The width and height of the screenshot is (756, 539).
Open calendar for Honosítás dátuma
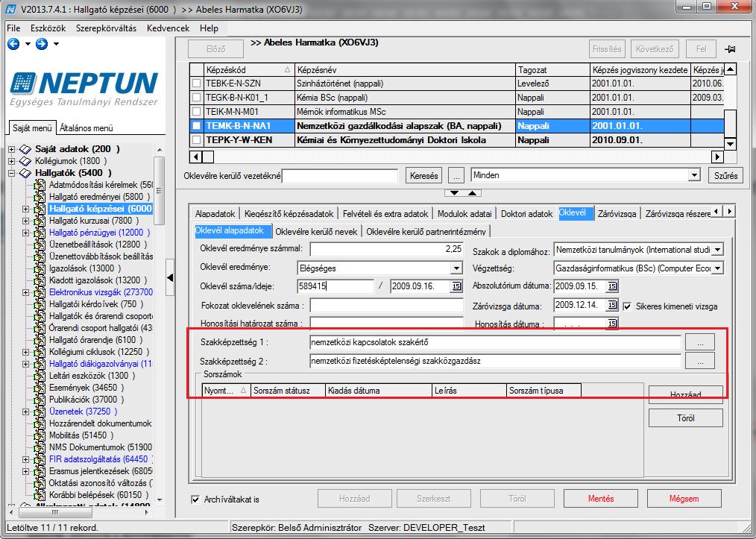[x=612, y=323]
